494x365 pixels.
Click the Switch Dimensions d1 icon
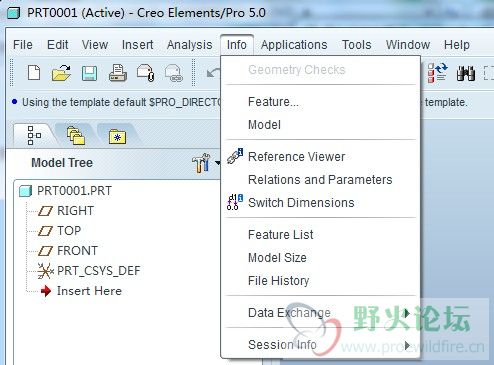235,202
